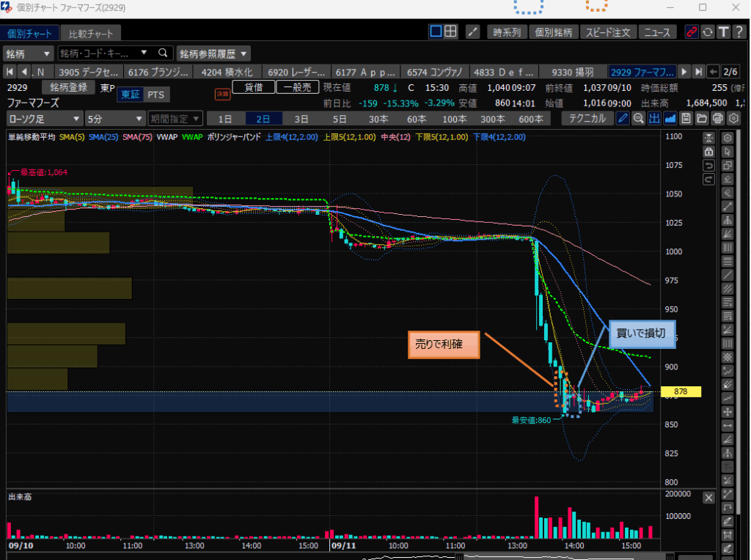
Task: Select the pencil drawing tool icon
Action: click(x=623, y=118)
